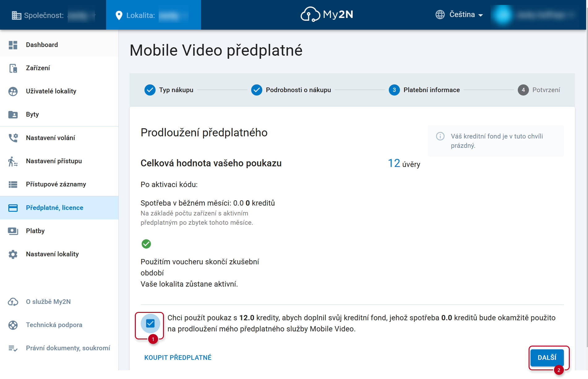Click the Potvrzení step label
The width and height of the screenshot is (588, 379).
[546, 90]
